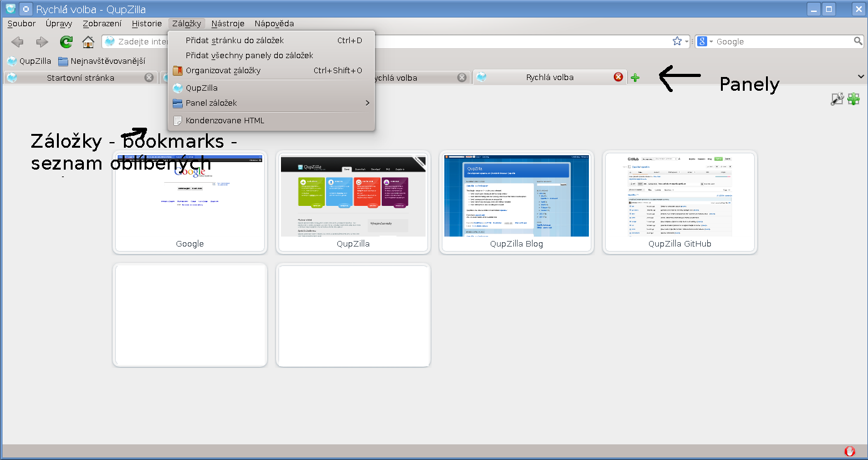Focus the address bar field

(x=396, y=42)
